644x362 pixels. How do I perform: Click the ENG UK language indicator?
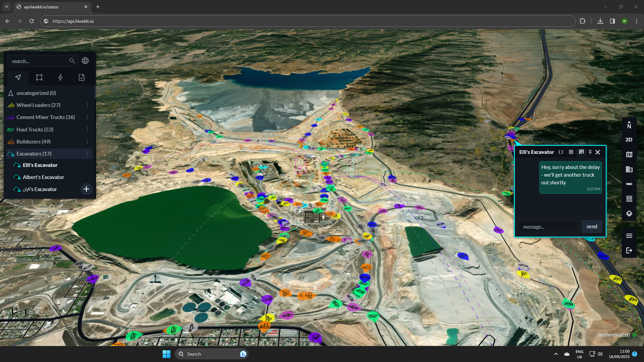[x=579, y=354]
